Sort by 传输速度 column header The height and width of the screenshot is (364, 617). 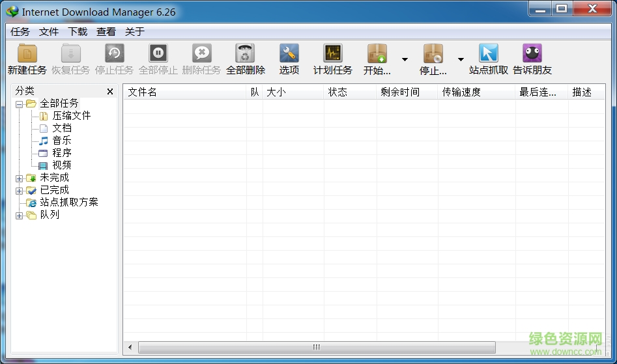(476, 92)
